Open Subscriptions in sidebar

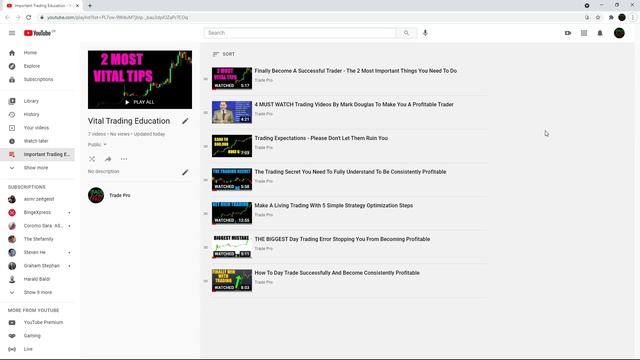[37, 80]
